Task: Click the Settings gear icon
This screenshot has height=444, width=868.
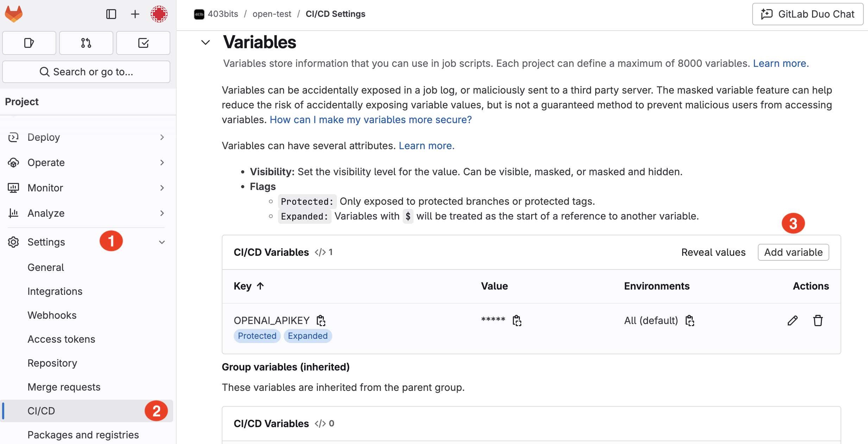Action: tap(13, 242)
